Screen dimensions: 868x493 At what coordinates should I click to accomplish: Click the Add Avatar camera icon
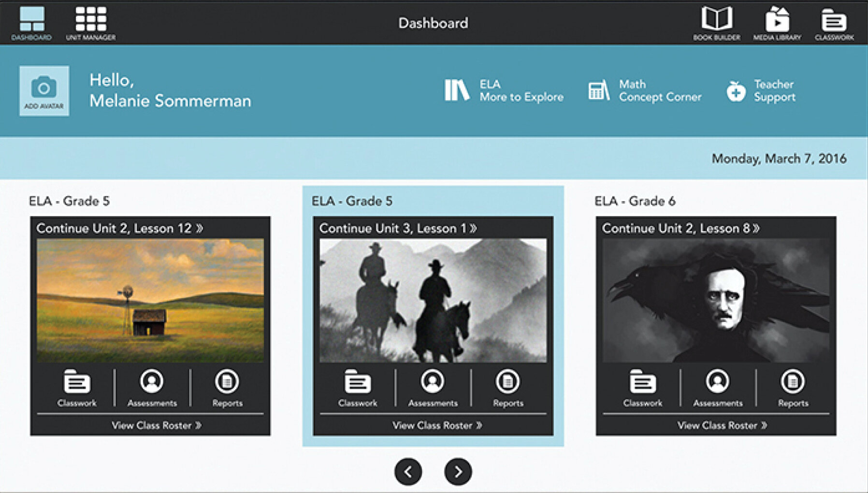tap(44, 91)
